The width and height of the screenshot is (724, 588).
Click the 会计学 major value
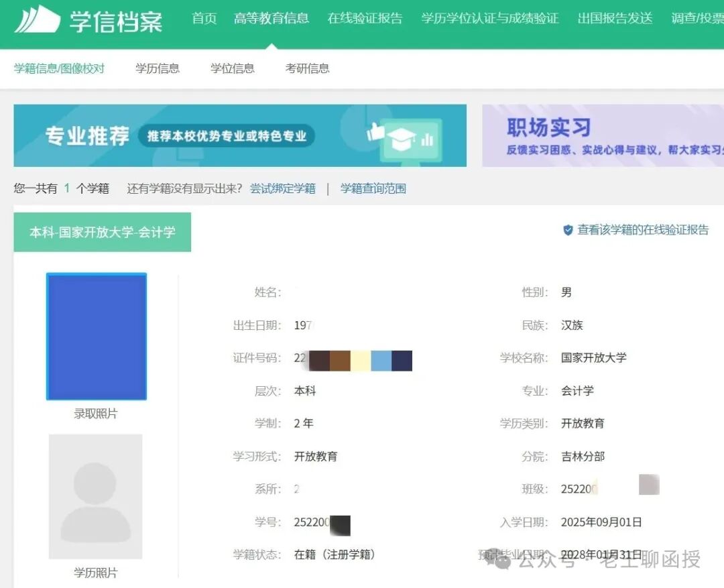(577, 391)
